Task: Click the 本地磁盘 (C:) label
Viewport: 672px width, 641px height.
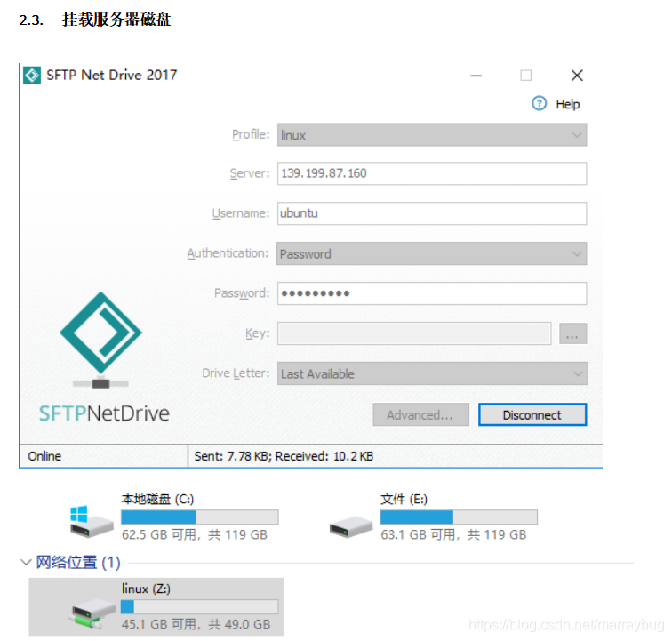Action: coord(157,499)
